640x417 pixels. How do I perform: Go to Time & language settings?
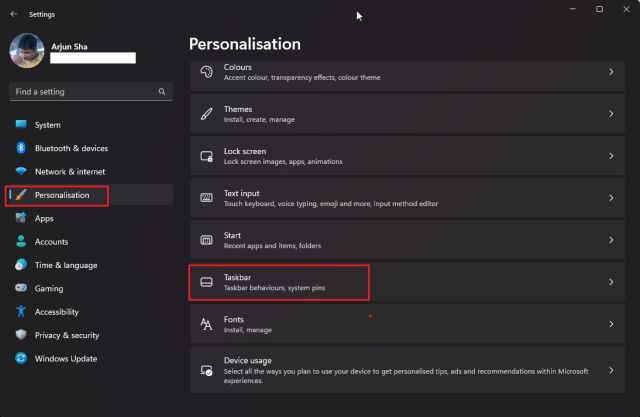tap(66, 265)
